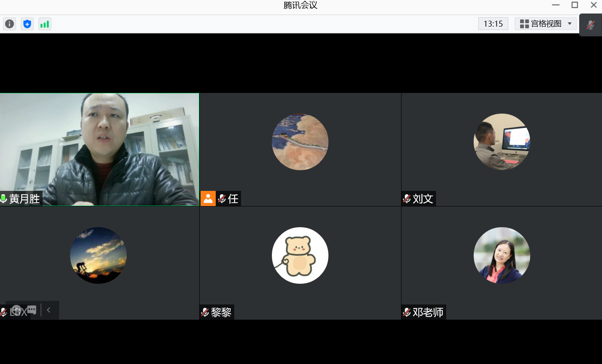Click the cyclist sunset avatar
Viewport: 602px width, 364px height.
click(98, 255)
